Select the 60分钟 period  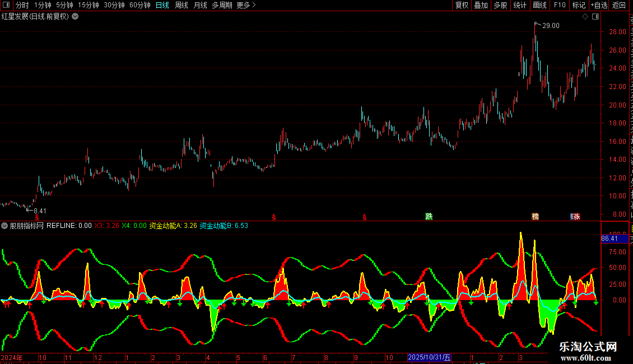[140, 5]
